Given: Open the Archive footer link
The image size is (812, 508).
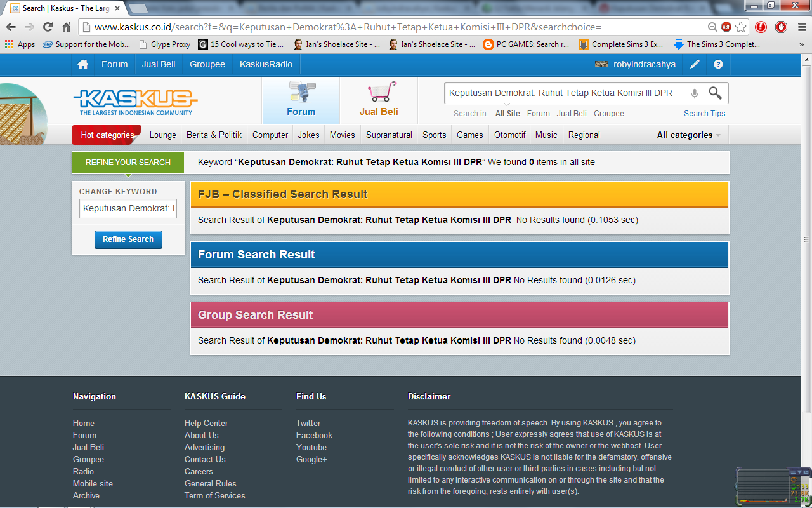Looking at the screenshot, I should click(x=86, y=496).
